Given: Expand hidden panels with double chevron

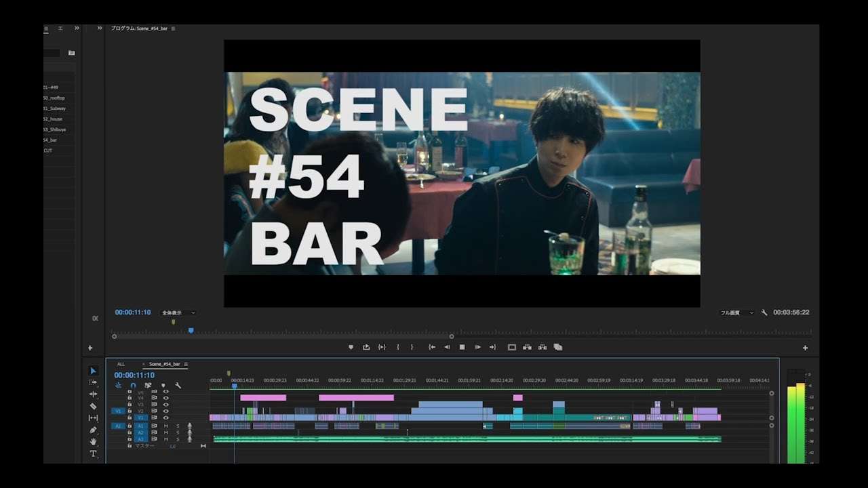Looking at the screenshot, I should point(77,28).
